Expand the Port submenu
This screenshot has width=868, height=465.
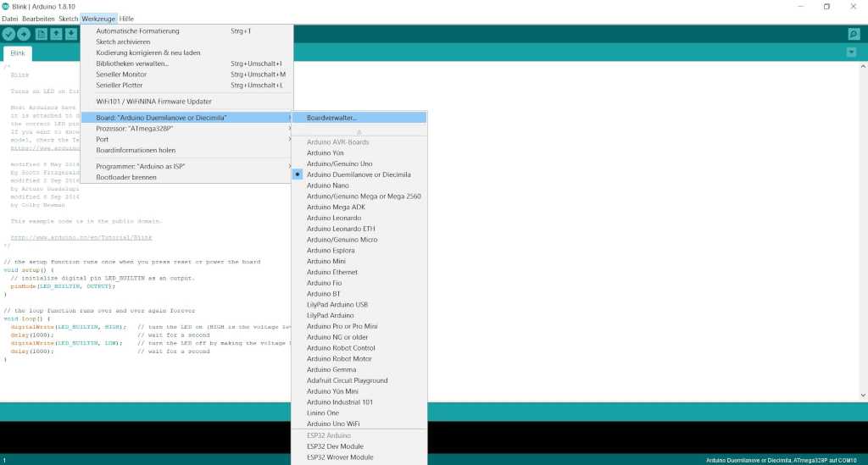click(x=187, y=140)
